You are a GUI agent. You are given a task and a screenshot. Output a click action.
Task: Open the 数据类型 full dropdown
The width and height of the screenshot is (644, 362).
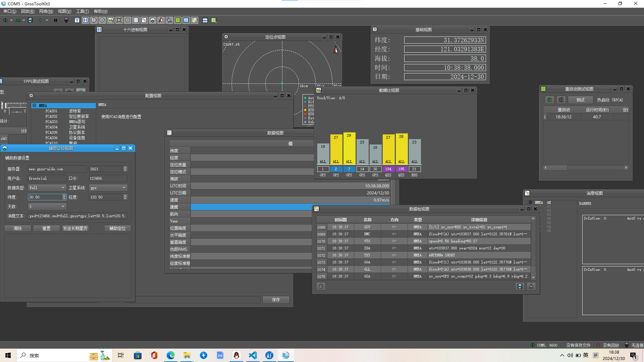tap(47, 188)
